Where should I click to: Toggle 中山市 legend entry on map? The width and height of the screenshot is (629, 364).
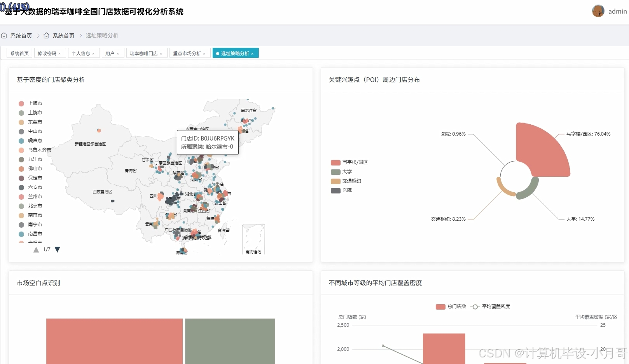click(x=30, y=131)
